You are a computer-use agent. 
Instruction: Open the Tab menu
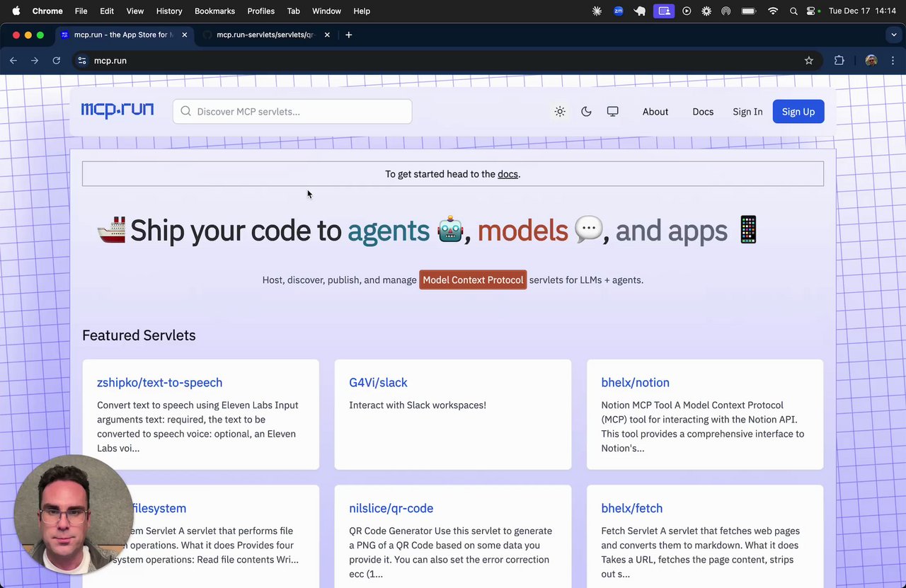tap(293, 11)
